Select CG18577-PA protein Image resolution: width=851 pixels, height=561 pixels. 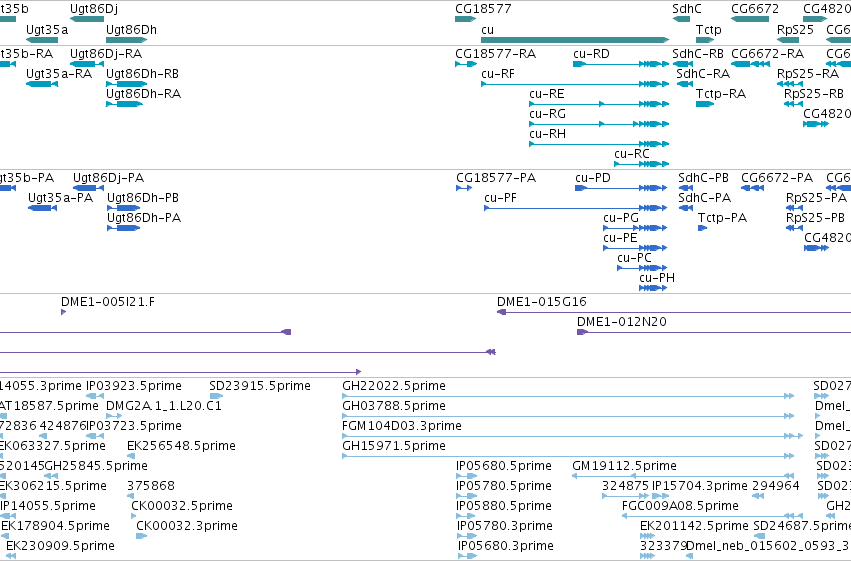coord(464,188)
